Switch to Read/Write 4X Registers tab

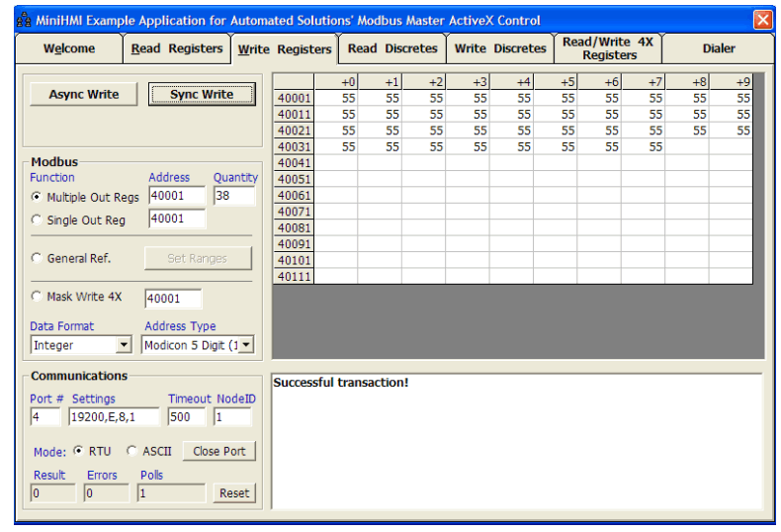tap(608, 48)
